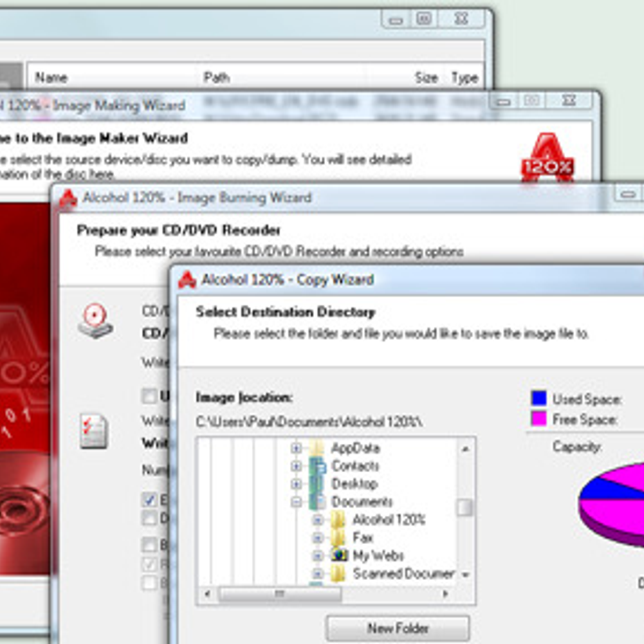
Task: Create a folder with the New Folder button
Action: point(398,628)
